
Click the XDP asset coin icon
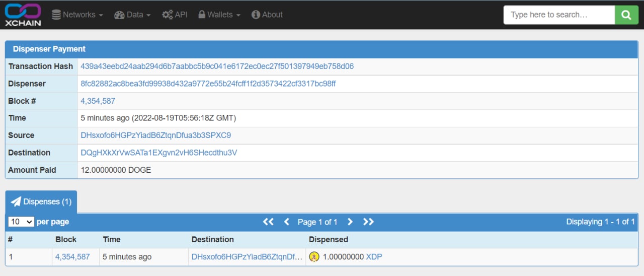tap(314, 257)
